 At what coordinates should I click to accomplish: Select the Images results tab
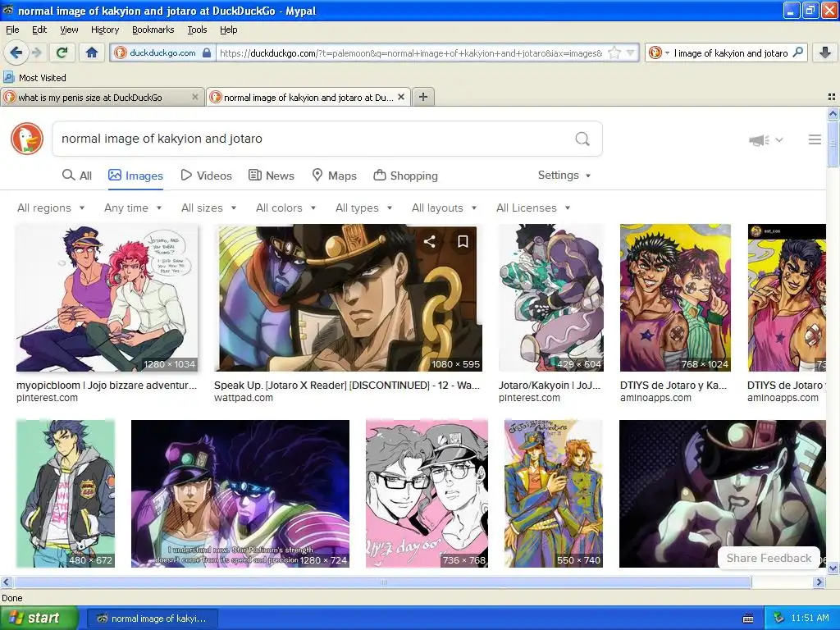point(135,176)
